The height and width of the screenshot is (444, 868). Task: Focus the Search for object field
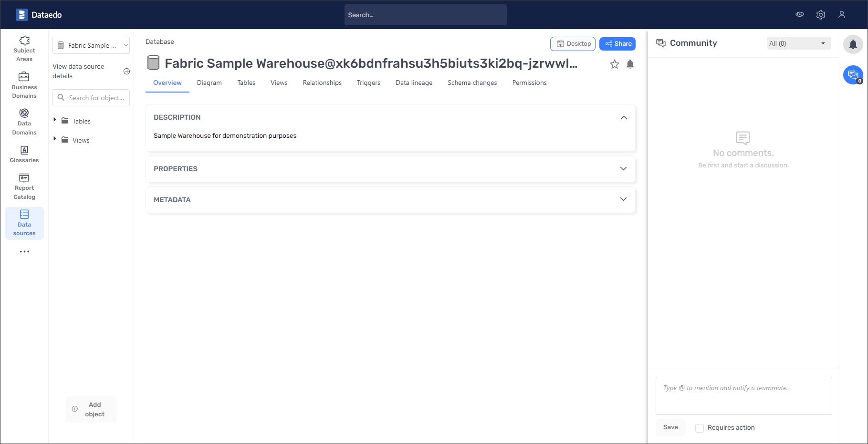click(91, 98)
